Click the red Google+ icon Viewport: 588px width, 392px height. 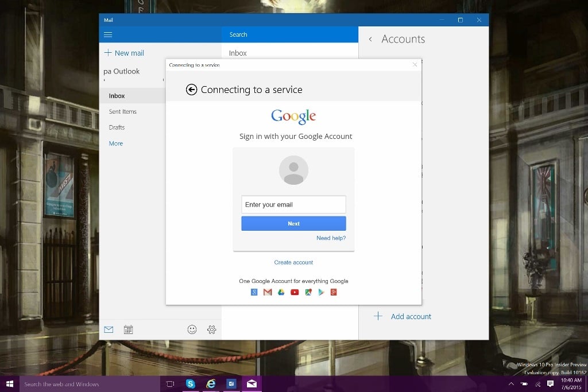click(334, 292)
